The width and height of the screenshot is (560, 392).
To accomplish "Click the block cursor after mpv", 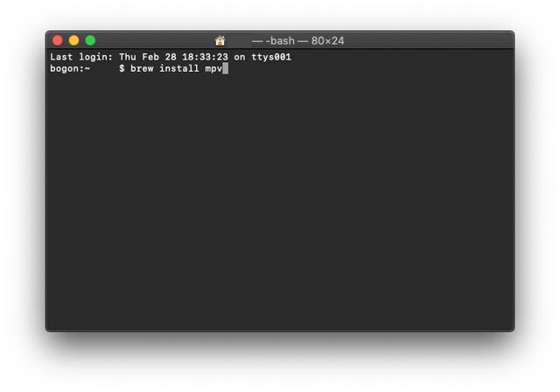I will (x=226, y=68).
